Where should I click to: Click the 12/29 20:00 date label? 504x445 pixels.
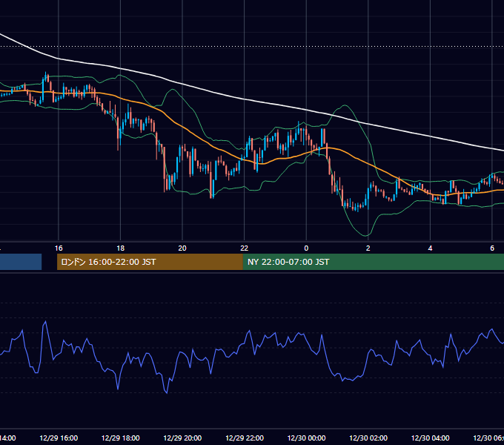click(x=182, y=438)
